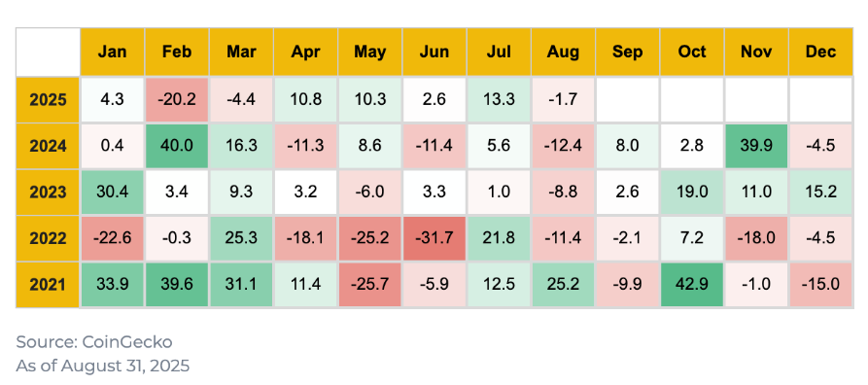The width and height of the screenshot is (868, 385).
Task: Select the -1.7 cell for August 2025
Action: tap(563, 100)
